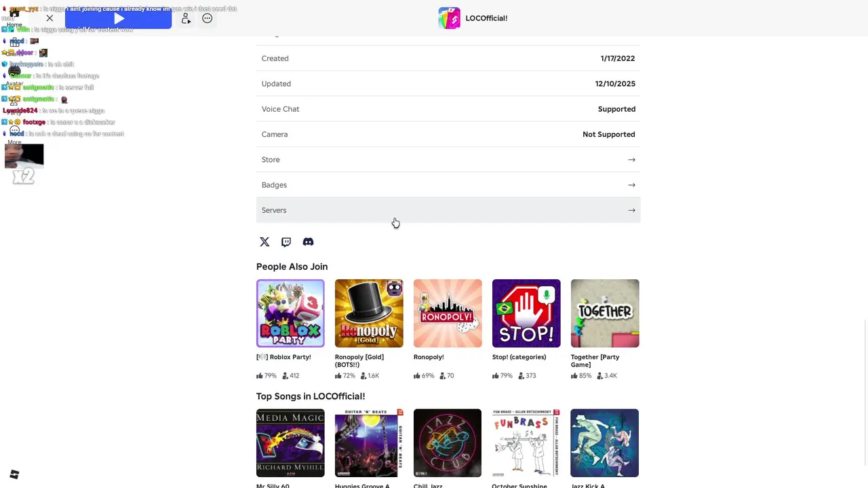The image size is (868, 488).
Task: Click the Updated date 12/10/2025
Action: [x=615, y=84]
